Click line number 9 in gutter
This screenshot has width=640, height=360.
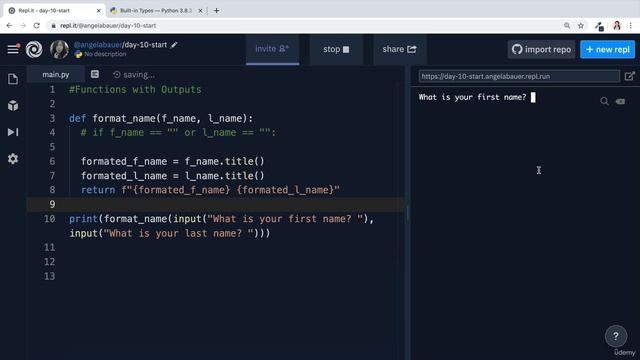tap(52, 204)
